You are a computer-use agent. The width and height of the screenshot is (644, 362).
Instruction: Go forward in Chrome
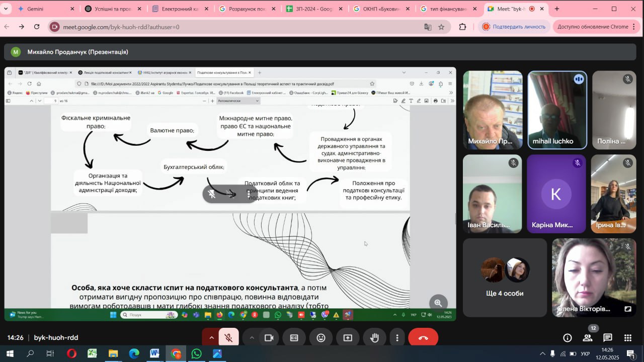[x=22, y=27]
